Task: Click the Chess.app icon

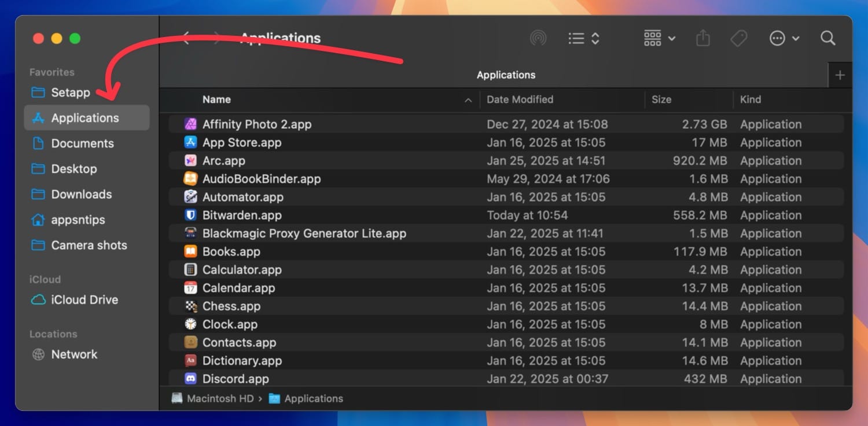Action: pyautogui.click(x=190, y=306)
